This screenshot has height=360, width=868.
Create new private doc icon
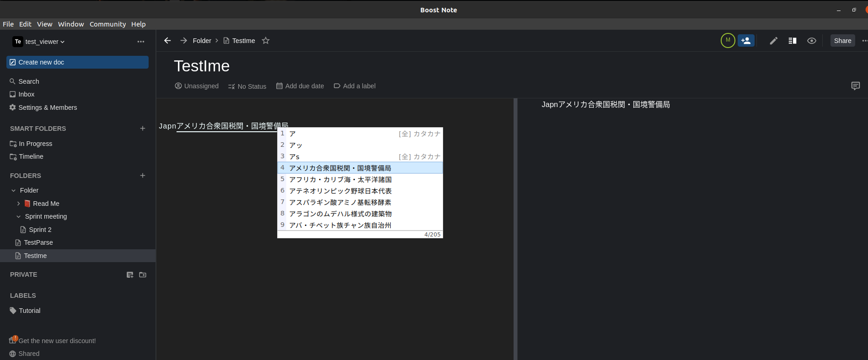coord(130,275)
